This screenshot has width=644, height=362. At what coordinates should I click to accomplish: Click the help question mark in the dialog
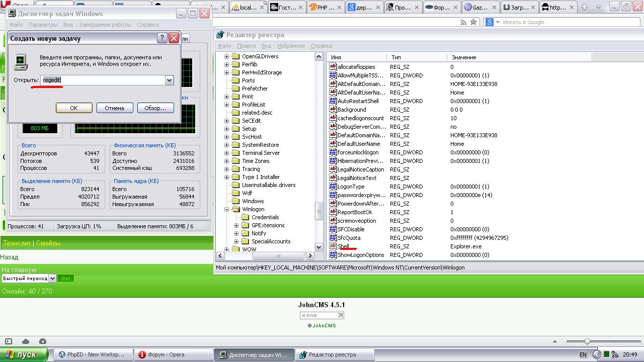coord(162,38)
